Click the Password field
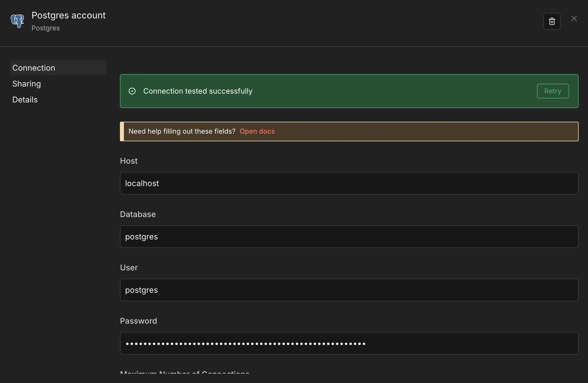The width and height of the screenshot is (588, 383). (349, 343)
